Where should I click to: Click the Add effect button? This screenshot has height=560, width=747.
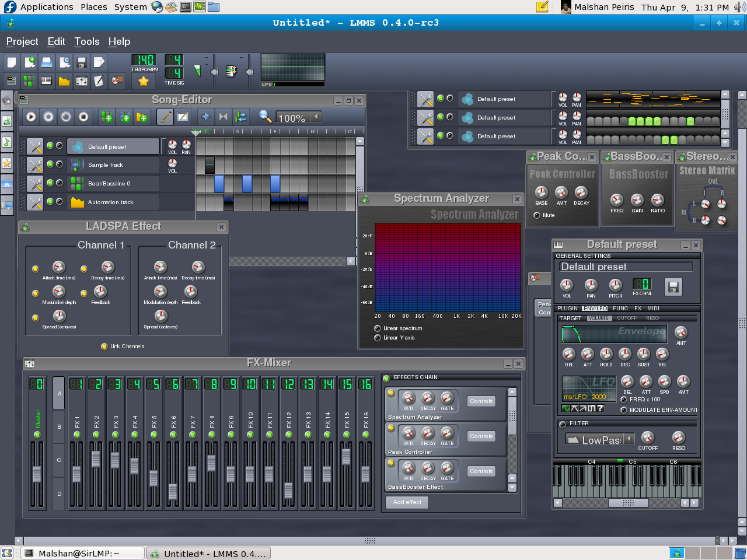(x=407, y=502)
